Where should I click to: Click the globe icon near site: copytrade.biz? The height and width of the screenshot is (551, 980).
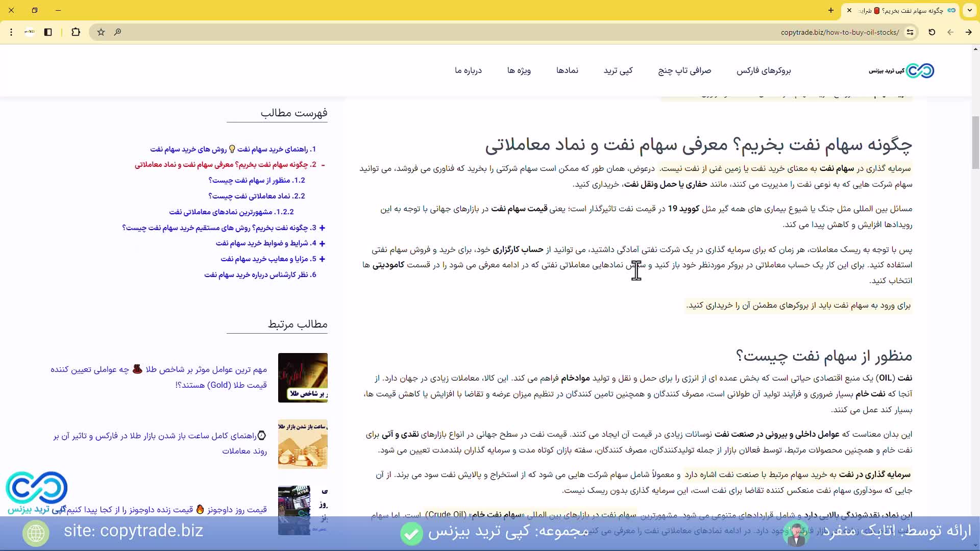point(36,533)
